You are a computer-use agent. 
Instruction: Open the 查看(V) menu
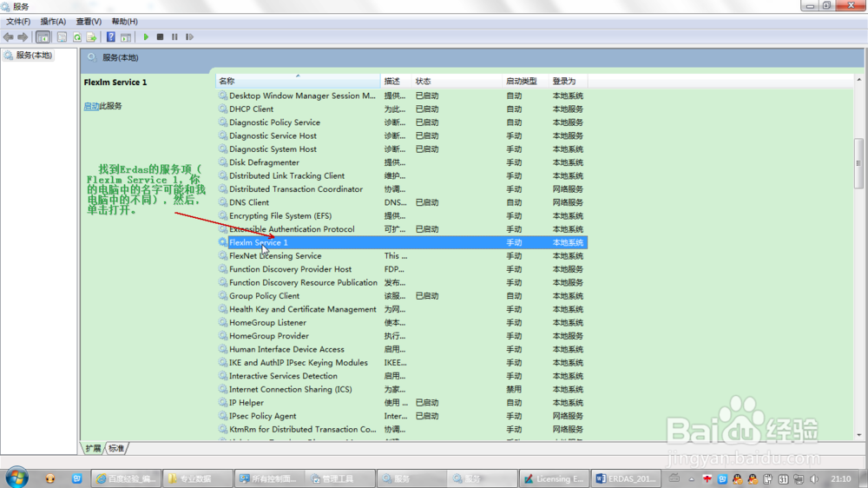click(89, 22)
